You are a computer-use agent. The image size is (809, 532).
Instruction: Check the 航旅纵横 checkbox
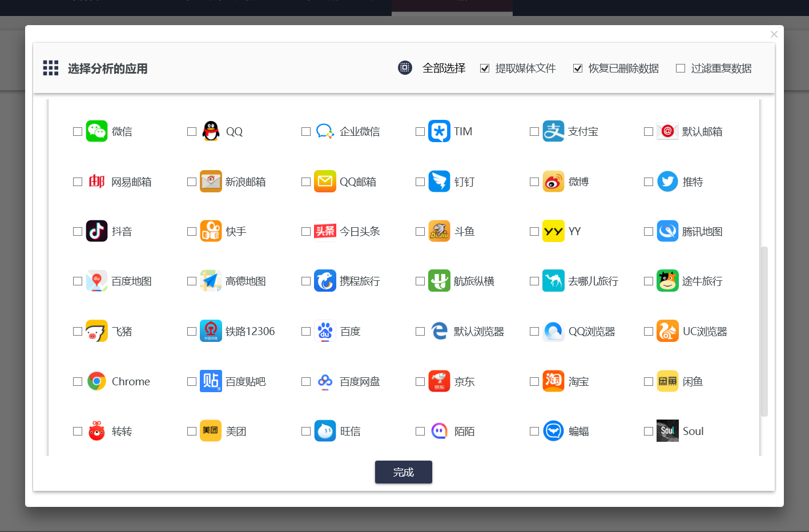coord(420,281)
